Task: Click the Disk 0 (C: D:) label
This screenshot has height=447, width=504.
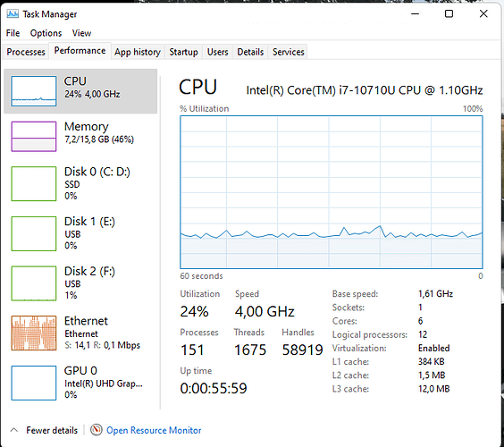Action: [97, 172]
